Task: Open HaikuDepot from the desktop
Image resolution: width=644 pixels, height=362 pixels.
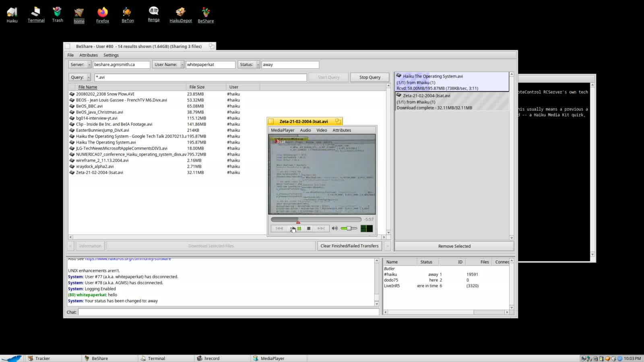Action: [x=180, y=12]
